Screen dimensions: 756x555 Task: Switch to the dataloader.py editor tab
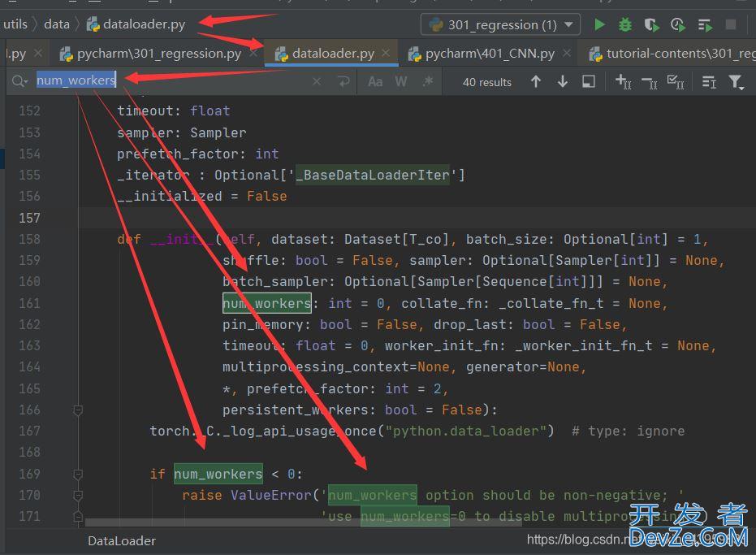333,53
